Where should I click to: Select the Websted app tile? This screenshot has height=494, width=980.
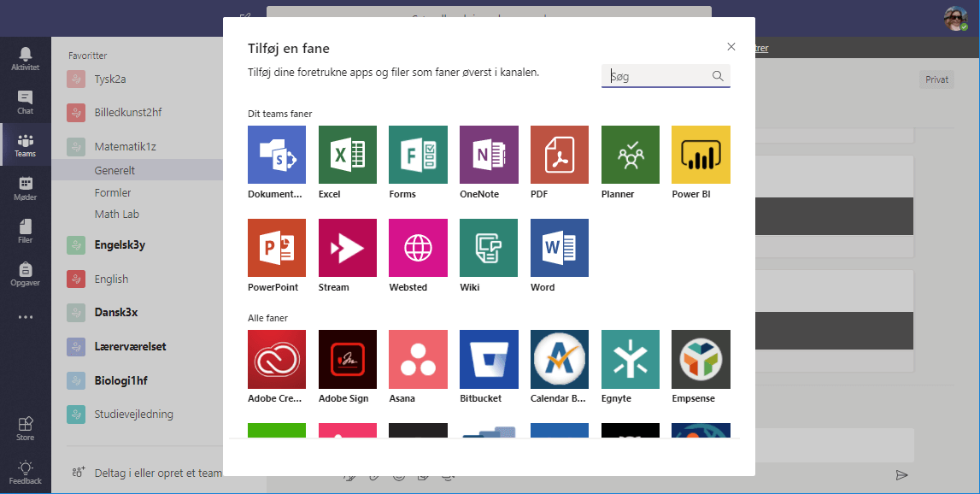pyautogui.click(x=418, y=248)
